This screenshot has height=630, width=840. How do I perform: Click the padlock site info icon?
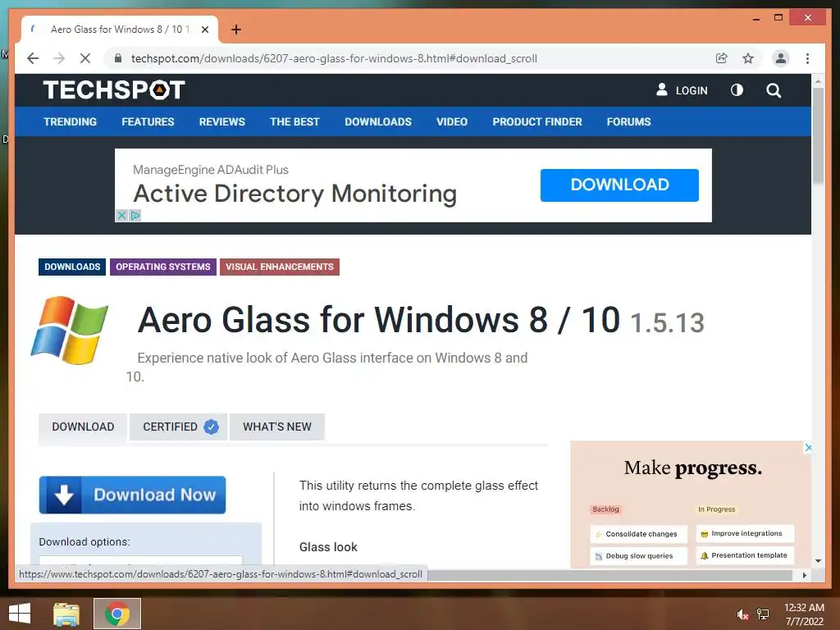click(x=118, y=58)
